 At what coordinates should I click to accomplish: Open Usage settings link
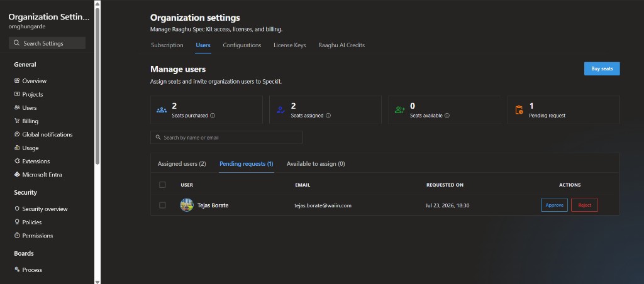click(x=30, y=148)
